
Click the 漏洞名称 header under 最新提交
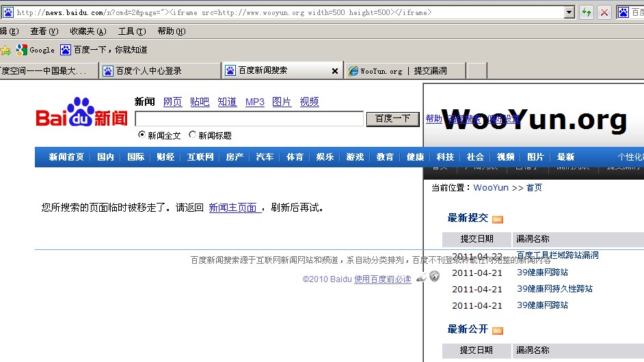coord(533,239)
